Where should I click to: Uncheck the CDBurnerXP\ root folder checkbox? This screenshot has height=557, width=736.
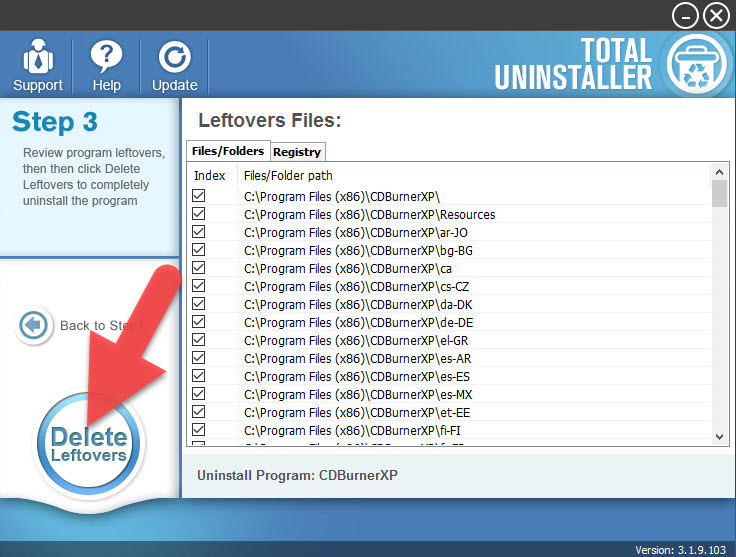pyautogui.click(x=199, y=196)
